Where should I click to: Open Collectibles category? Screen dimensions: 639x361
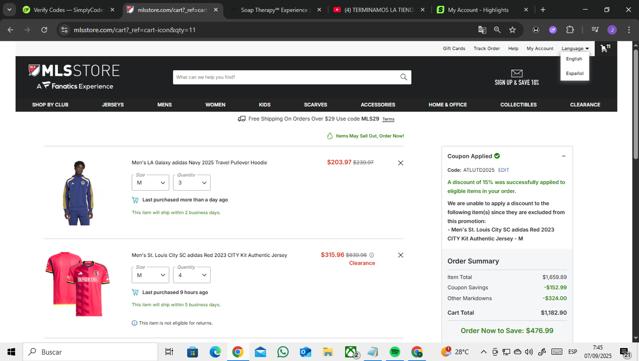pos(518,105)
